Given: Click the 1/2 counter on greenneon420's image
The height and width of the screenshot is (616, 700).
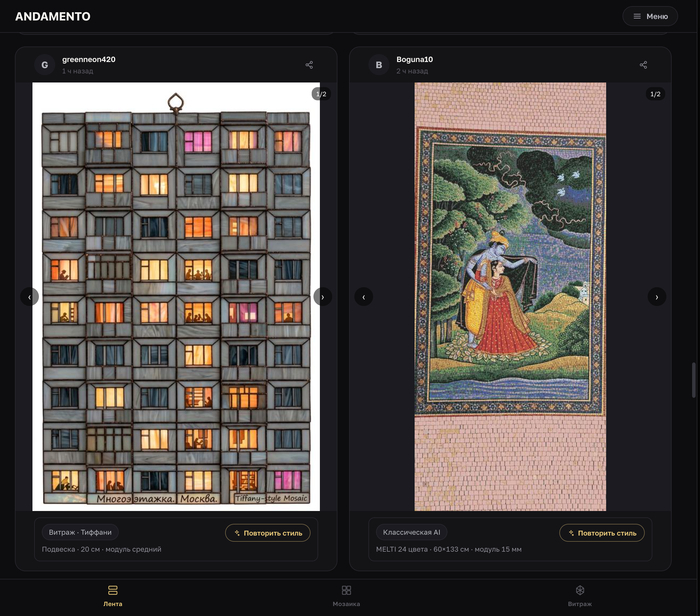Looking at the screenshot, I should (x=321, y=94).
